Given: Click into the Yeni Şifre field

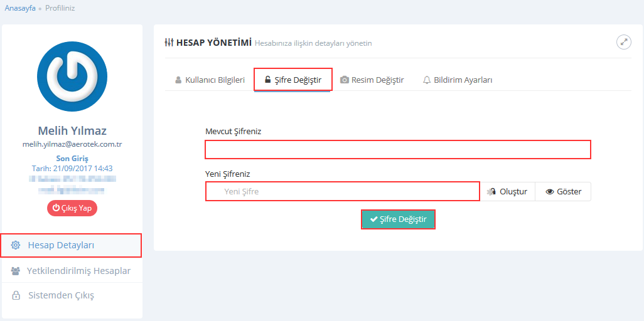Looking at the screenshot, I should (343, 191).
